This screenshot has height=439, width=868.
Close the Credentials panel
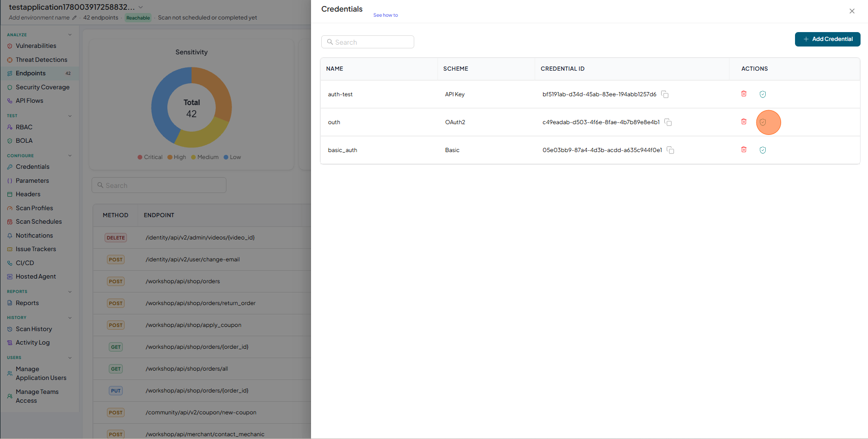pyautogui.click(x=852, y=11)
